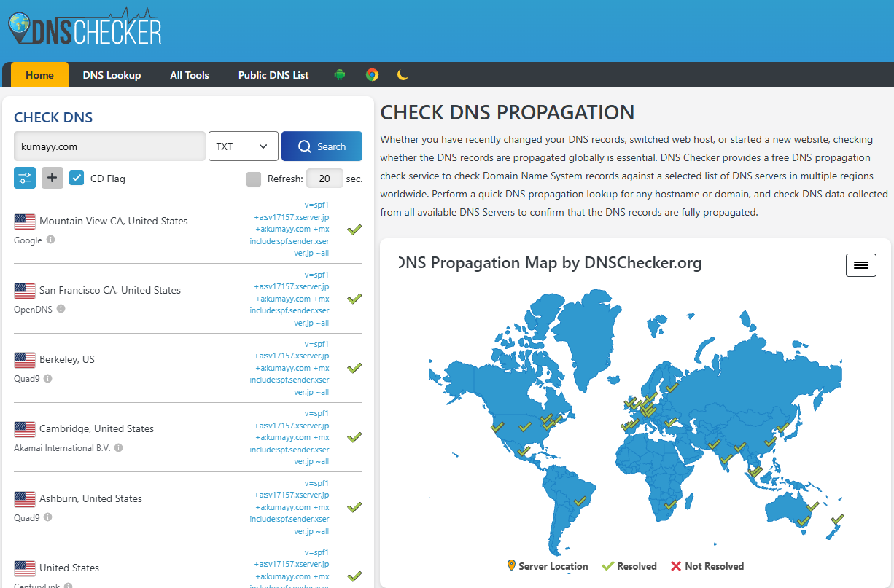Click US flag beside San Francisco CA
This screenshot has width=894, height=588.
[25, 291]
